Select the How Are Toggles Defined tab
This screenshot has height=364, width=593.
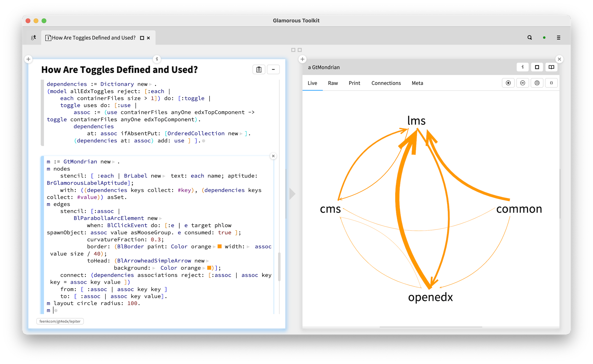tap(93, 38)
